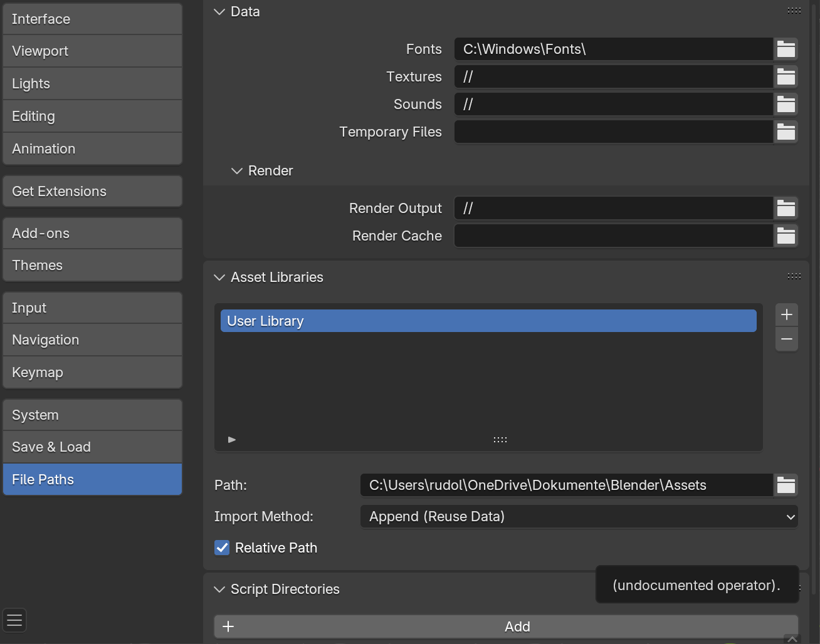Open the folder browser for Sounds
The width and height of the screenshot is (820, 644).
(786, 104)
